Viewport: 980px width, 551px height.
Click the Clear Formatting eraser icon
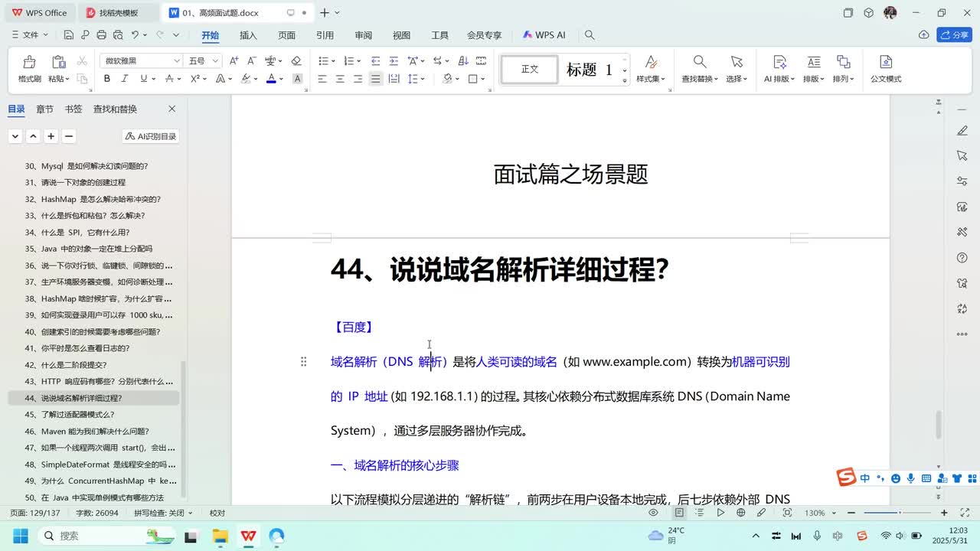(x=296, y=60)
